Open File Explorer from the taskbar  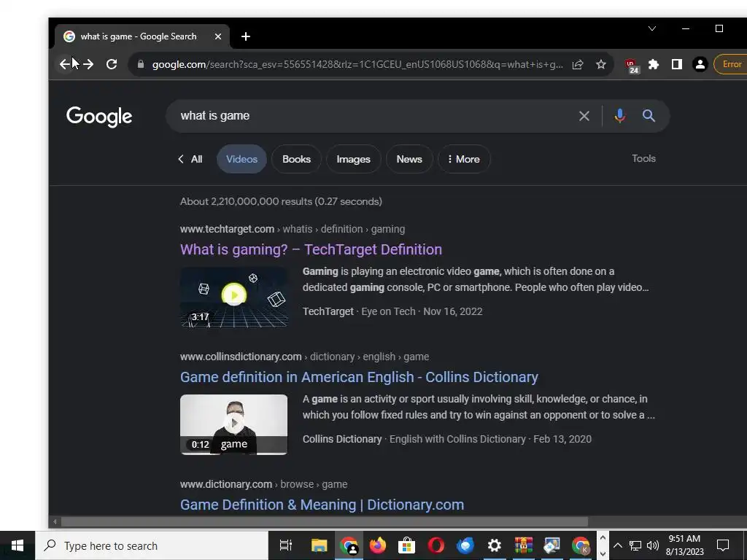coord(320,545)
